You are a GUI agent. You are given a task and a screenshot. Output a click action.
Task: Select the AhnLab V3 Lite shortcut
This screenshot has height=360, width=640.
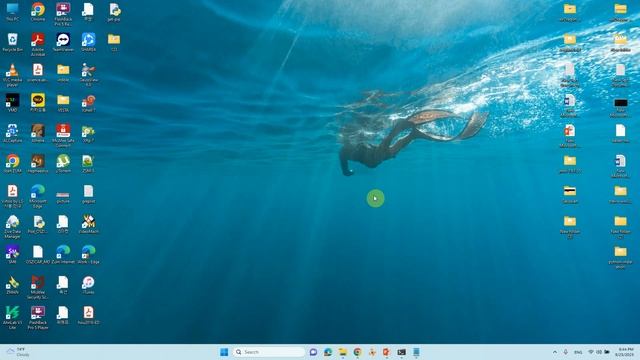click(13, 318)
